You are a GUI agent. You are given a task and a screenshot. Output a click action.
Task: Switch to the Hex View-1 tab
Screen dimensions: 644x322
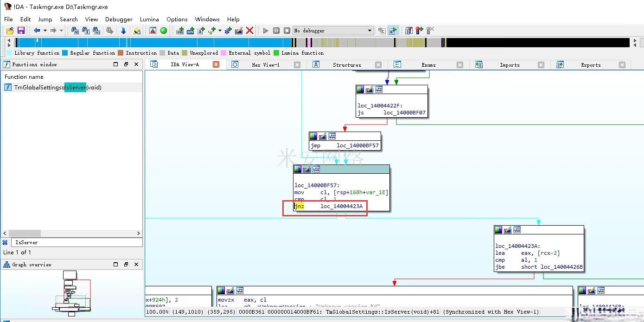(x=266, y=65)
